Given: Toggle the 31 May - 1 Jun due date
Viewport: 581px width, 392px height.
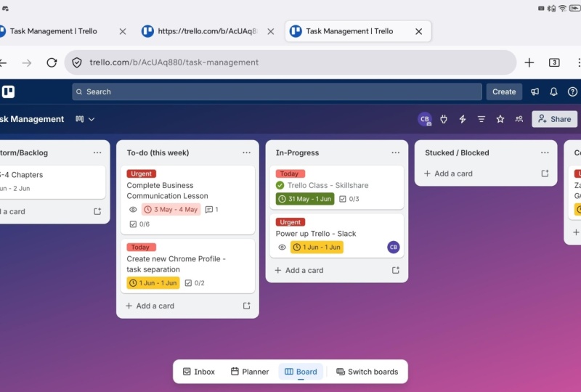Looking at the screenshot, I should (305, 199).
